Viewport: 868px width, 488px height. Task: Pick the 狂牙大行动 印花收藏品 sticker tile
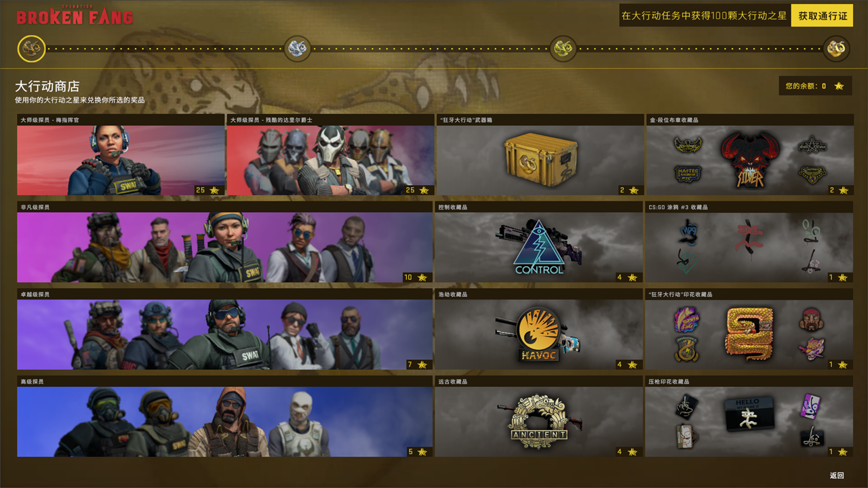click(749, 329)
